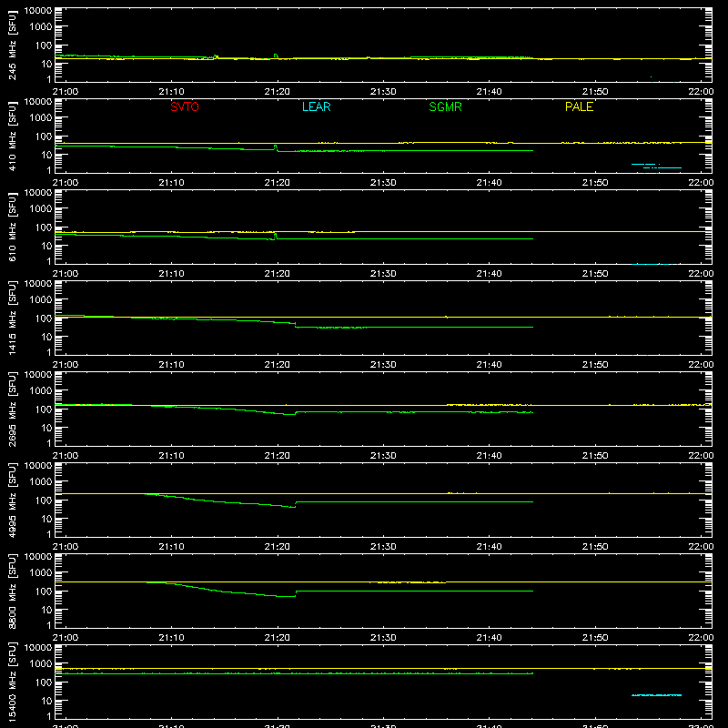Click the 10000 y-axis value on the 245 MHz plot
This screenshot has height=728, width=728.
38,11
